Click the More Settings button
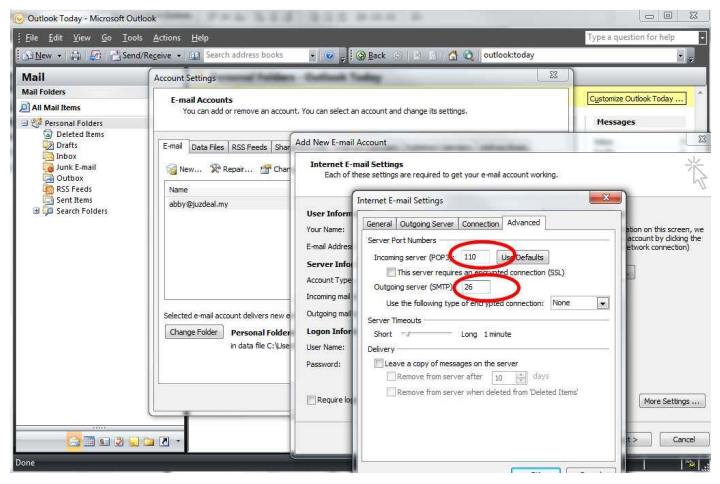The image size is (720, 484). point(672,401)
